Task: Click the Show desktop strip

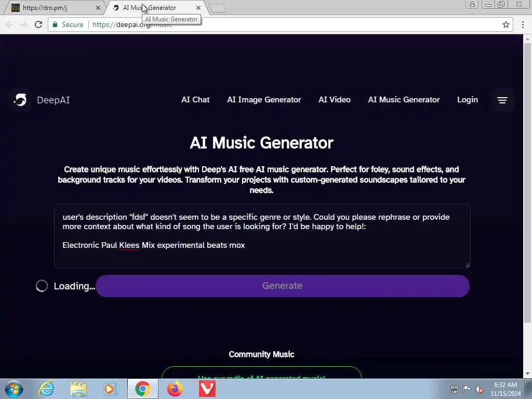Action: (528, 389)
